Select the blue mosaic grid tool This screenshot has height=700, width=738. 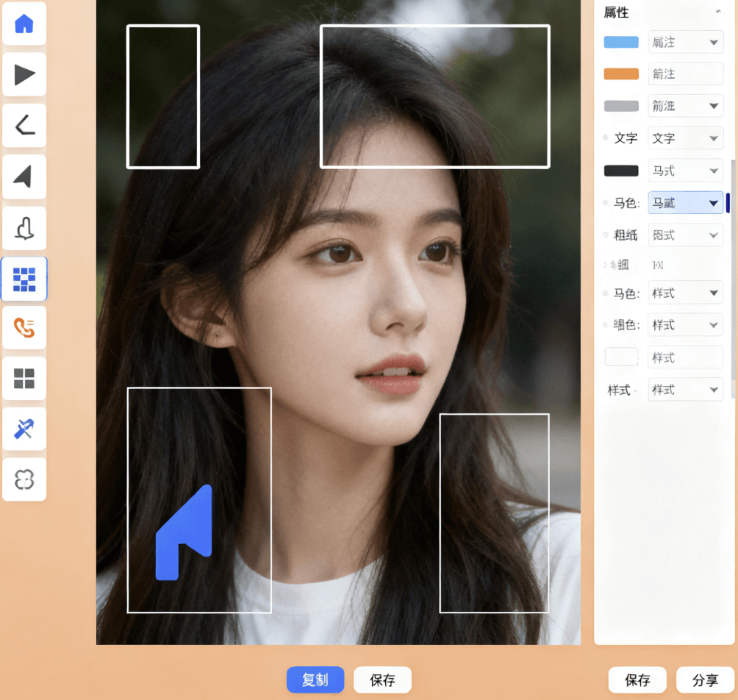point(24,279)
